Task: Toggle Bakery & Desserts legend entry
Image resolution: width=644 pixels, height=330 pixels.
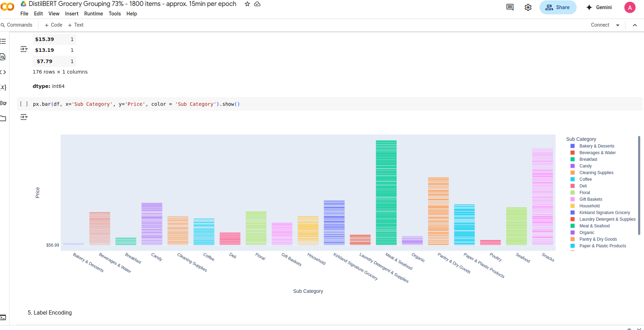Action: click(596, 146)
